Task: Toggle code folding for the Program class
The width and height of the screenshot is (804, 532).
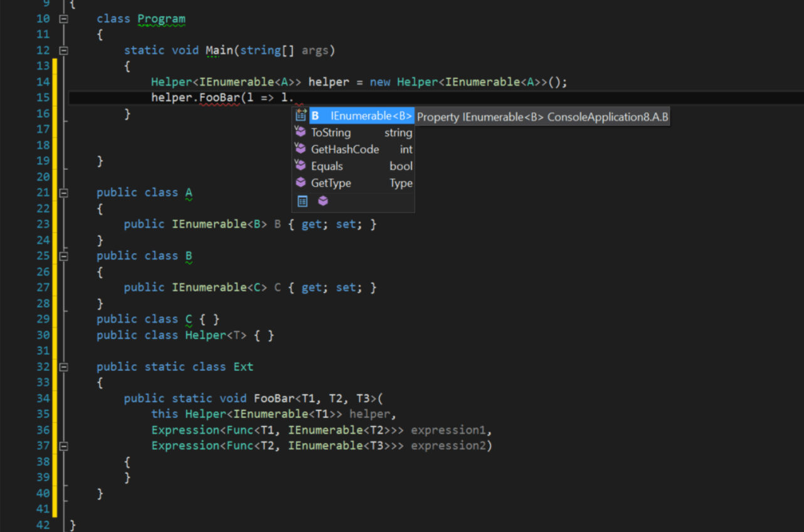Action: click(63, 18)
